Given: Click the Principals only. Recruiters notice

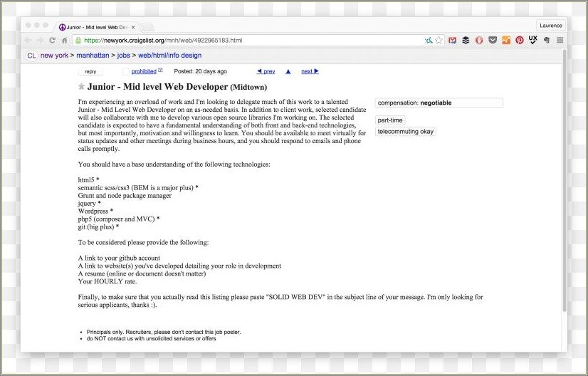Looking at the screenshot, I should tap(164, 332).
